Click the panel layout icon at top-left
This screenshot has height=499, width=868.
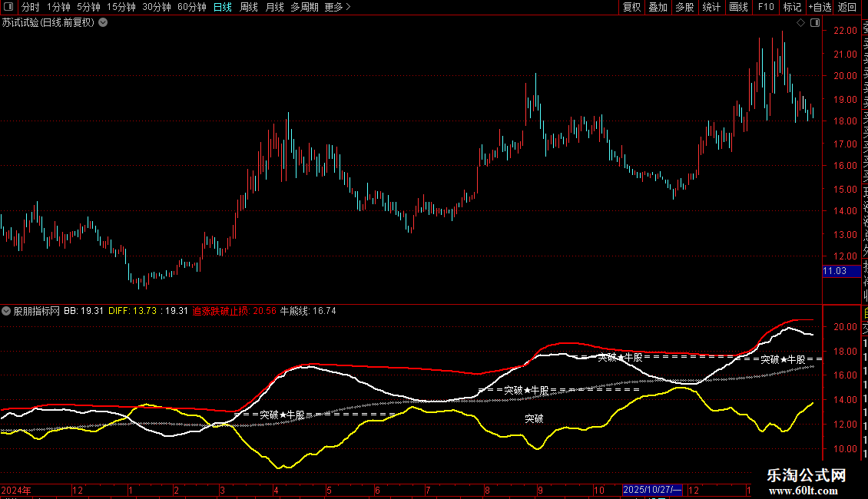(x=8, y=7)
